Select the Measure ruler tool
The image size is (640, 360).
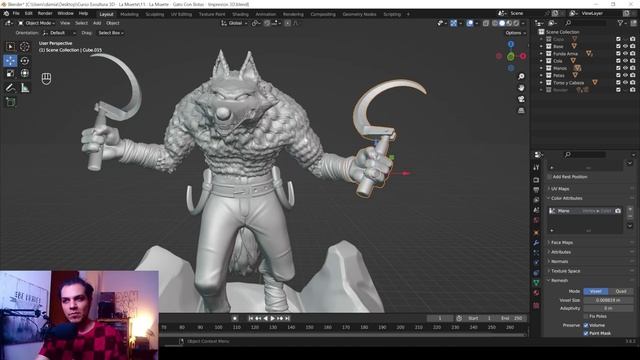tap(24, 87)
